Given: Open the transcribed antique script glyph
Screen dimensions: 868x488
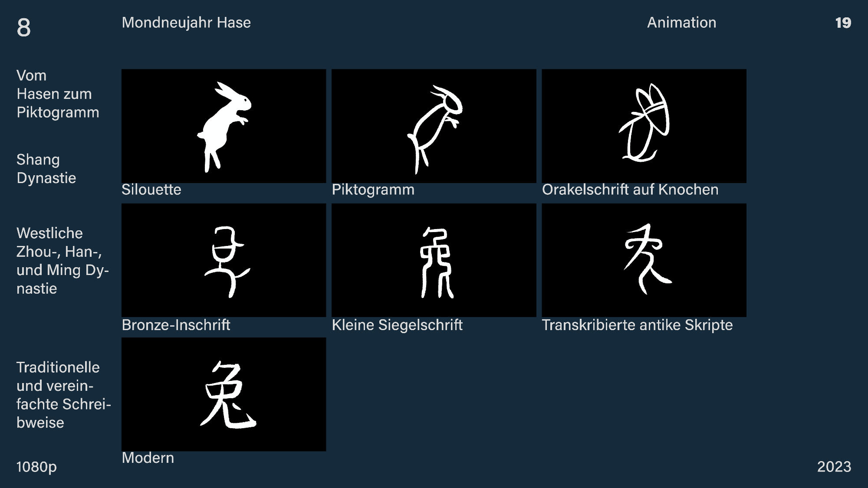Looking at the screenshot, I should tap(644, 260).
